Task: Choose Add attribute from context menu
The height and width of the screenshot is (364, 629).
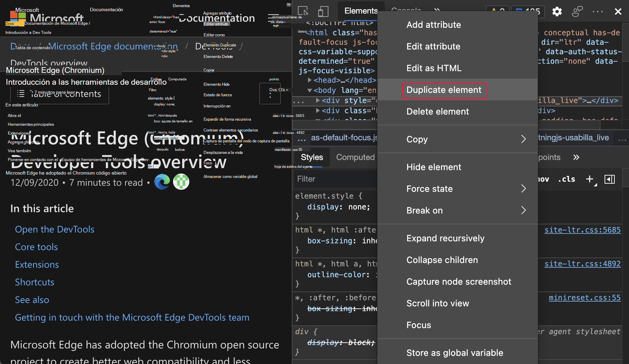Action: [x=457, y=25]
